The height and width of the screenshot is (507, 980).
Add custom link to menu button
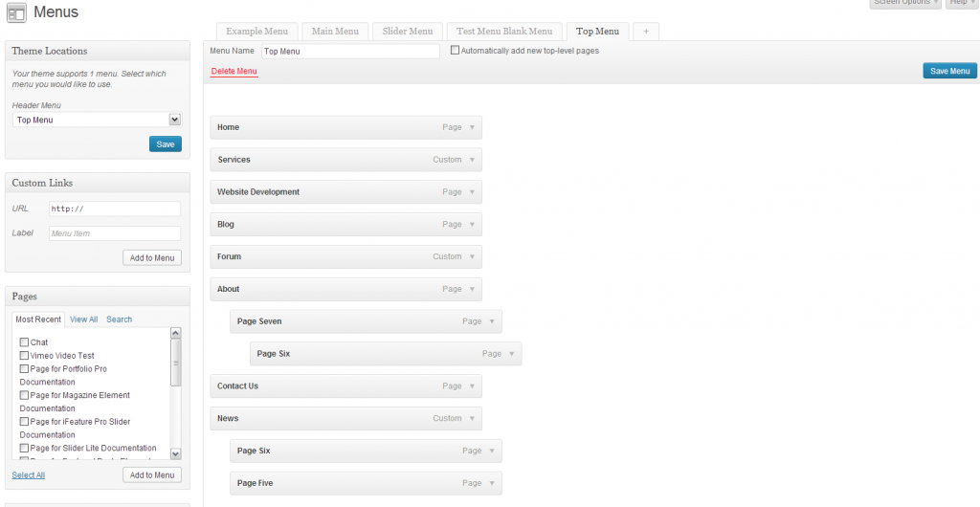point(152,258)
